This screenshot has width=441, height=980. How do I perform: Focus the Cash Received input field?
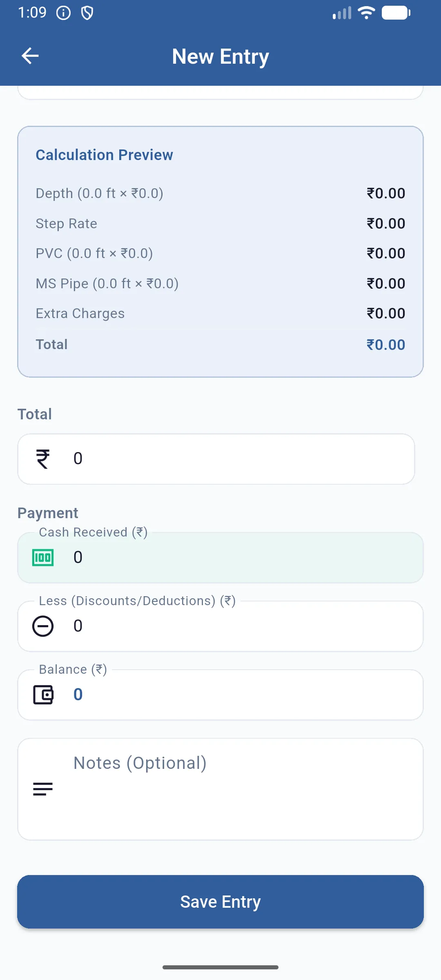245,557
